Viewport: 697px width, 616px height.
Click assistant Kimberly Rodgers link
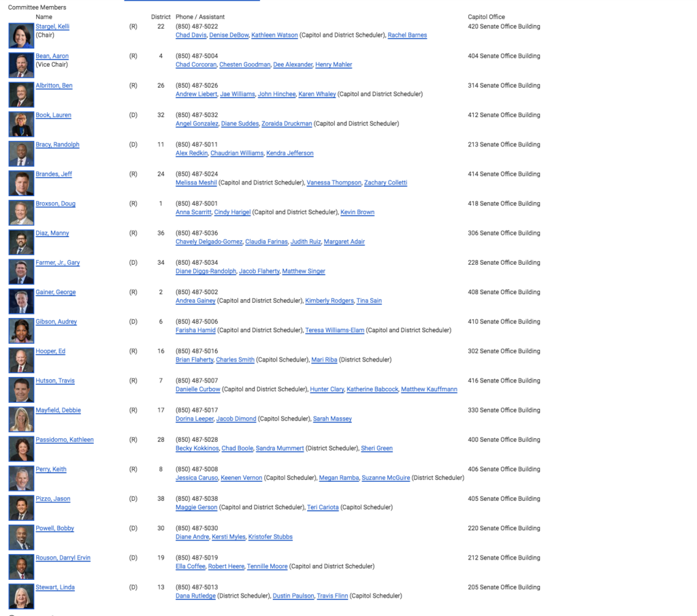(329, 301)
